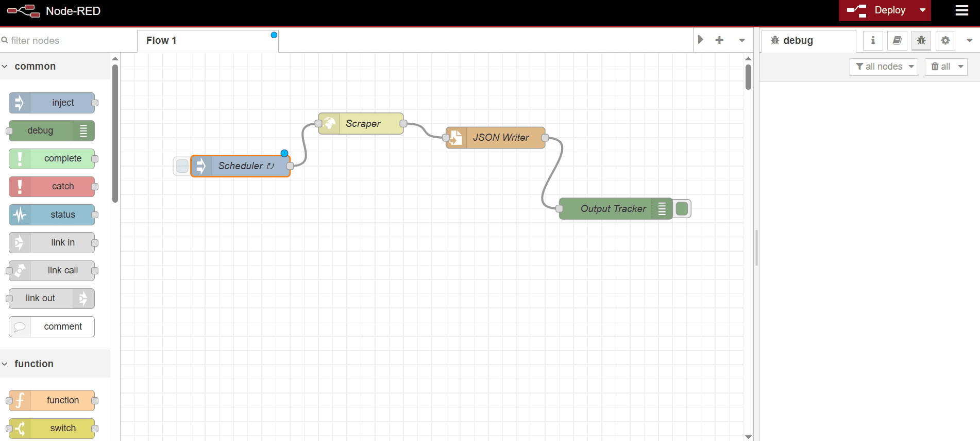The image size is (980, 441).
Task: Click the JSON Writer output port
Action: tap(545, 138)
